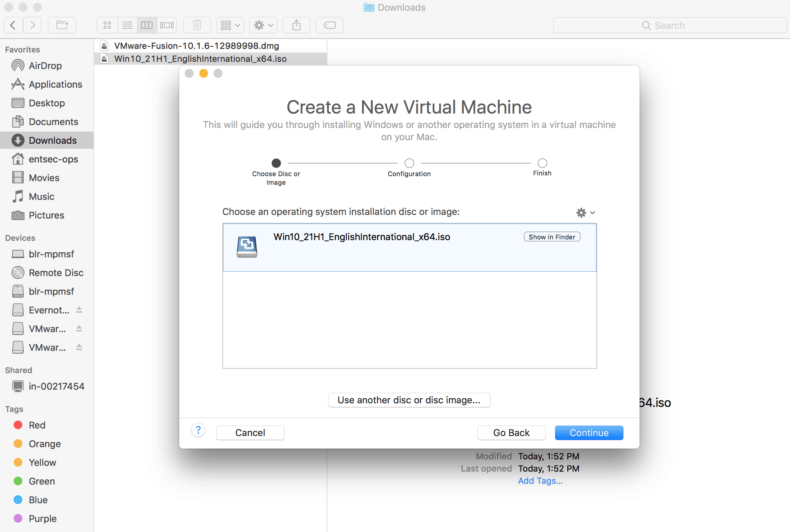Open Movies folder in sidebar

47,178
